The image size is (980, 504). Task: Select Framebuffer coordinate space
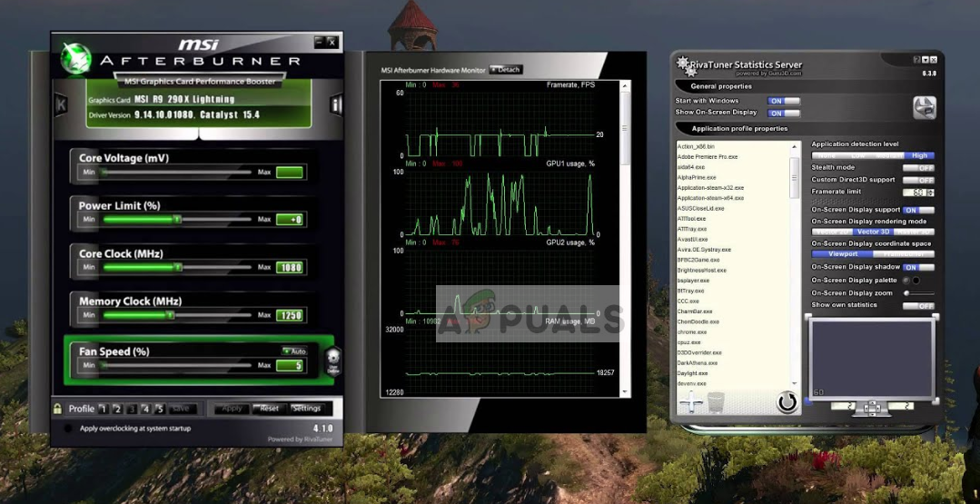904,254
